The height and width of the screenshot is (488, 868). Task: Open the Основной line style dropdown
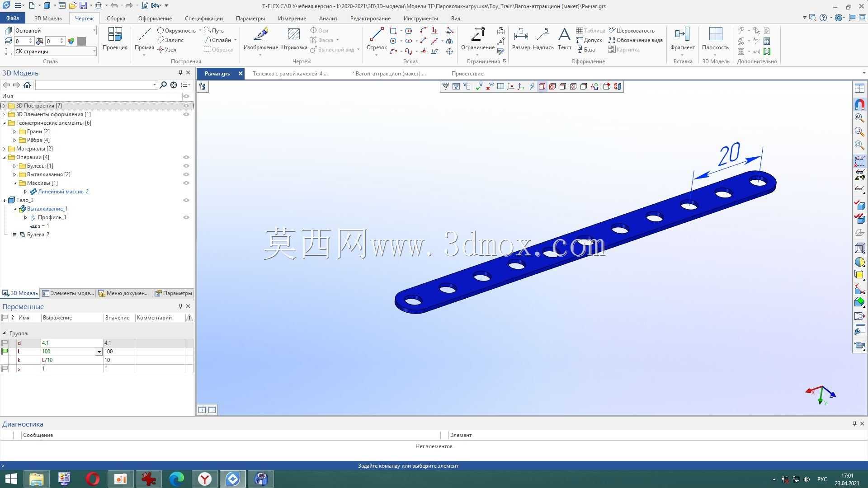tap(94, 30)
